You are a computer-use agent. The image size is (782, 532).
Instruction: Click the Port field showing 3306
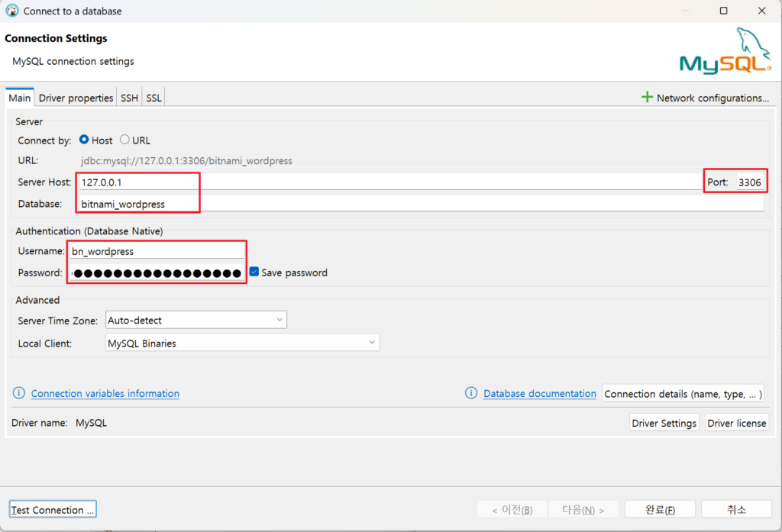(750, 182)
